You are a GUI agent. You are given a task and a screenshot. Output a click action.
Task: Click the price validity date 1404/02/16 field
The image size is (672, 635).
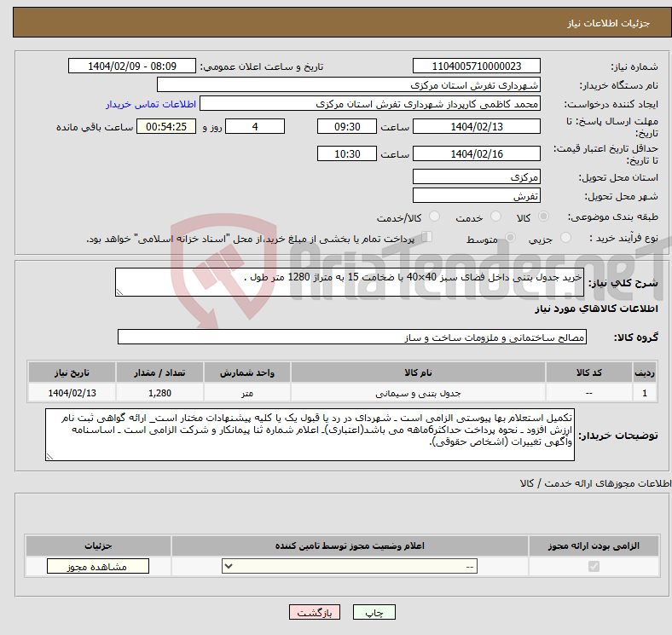(476, 153)
